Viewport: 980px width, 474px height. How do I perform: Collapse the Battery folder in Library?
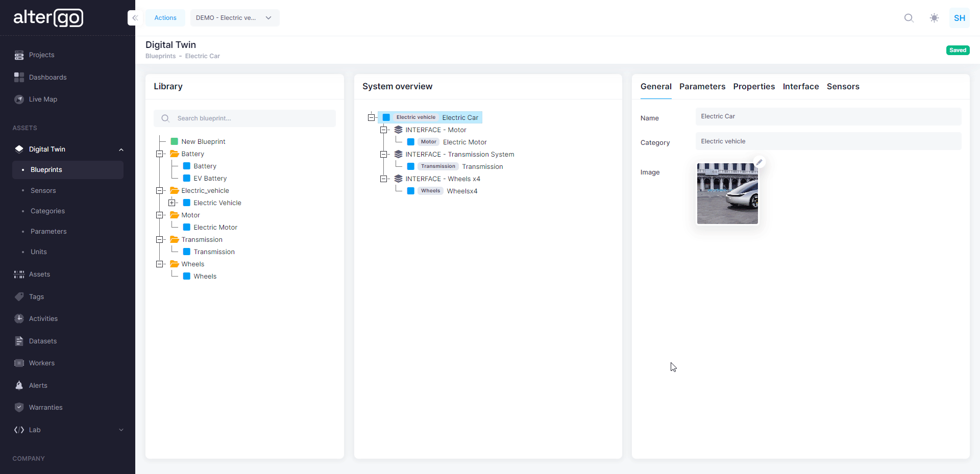pyautogui.click(x=160, y=154)
